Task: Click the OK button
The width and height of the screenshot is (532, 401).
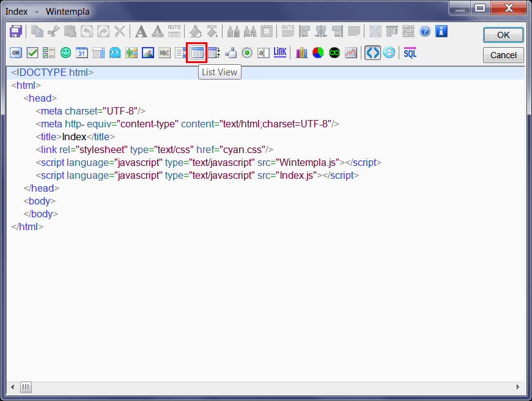Action: coord(503,35)
